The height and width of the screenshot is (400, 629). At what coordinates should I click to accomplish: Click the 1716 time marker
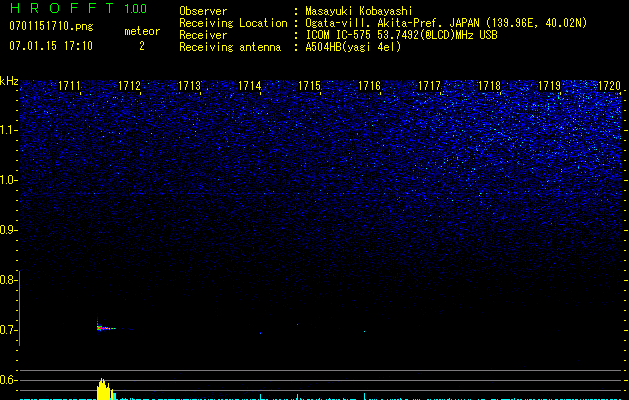click(369, 86)
